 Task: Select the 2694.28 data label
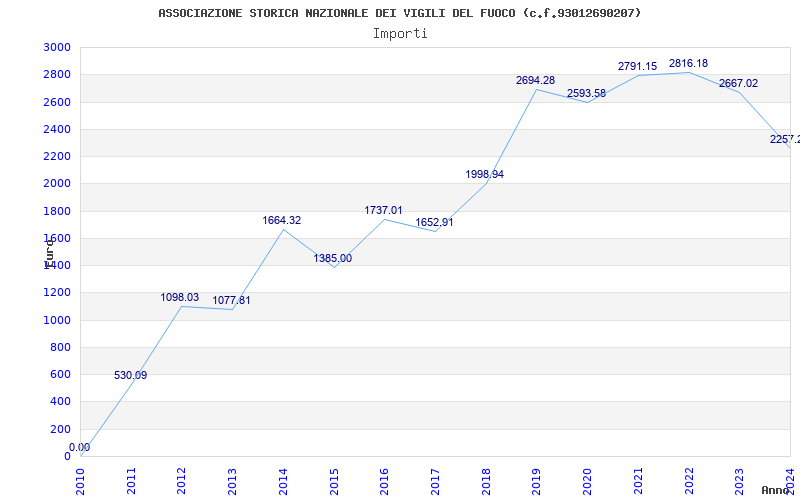tap(535, 81)
